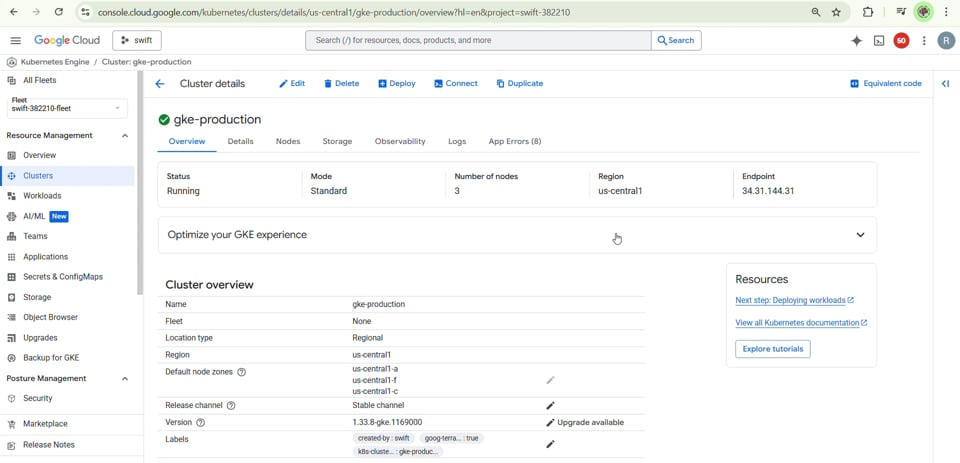This screenshot has height=463, width=960.
Task: Open browser extensions puzzle icon
Action: (x=868, y=12)
